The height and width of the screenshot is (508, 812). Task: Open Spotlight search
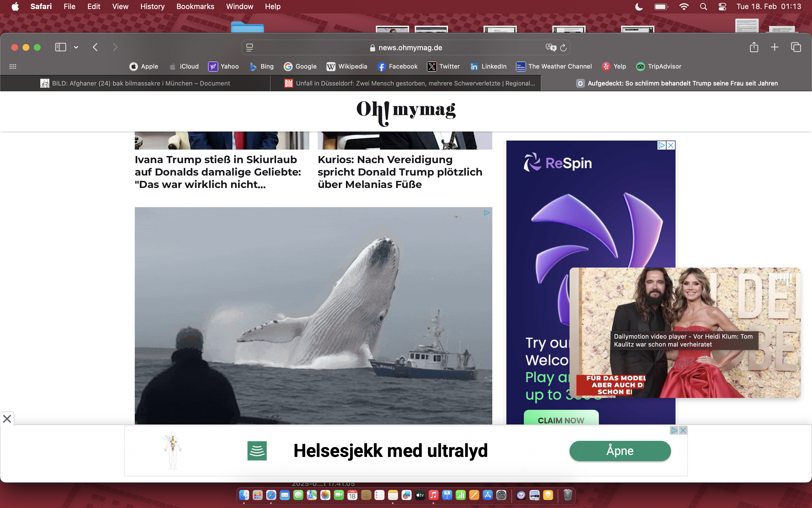coord(703,6)
